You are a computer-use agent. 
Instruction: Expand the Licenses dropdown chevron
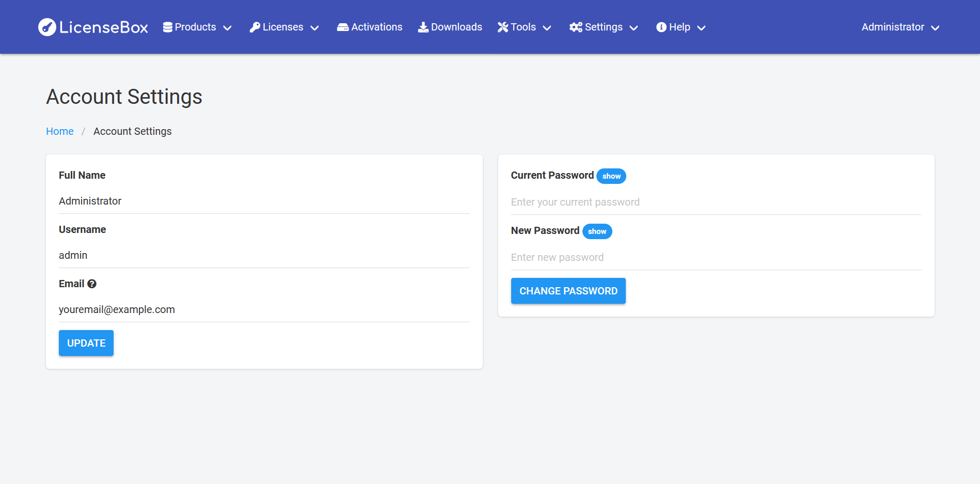point(314,28)
